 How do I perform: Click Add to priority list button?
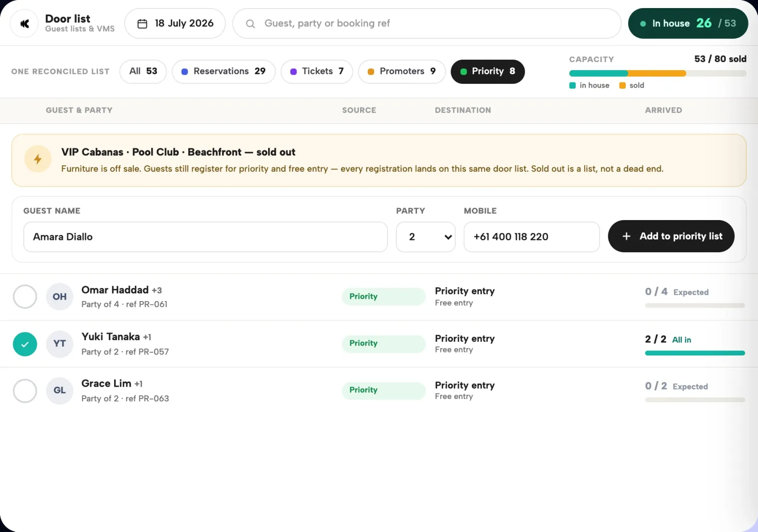[671, 236]
